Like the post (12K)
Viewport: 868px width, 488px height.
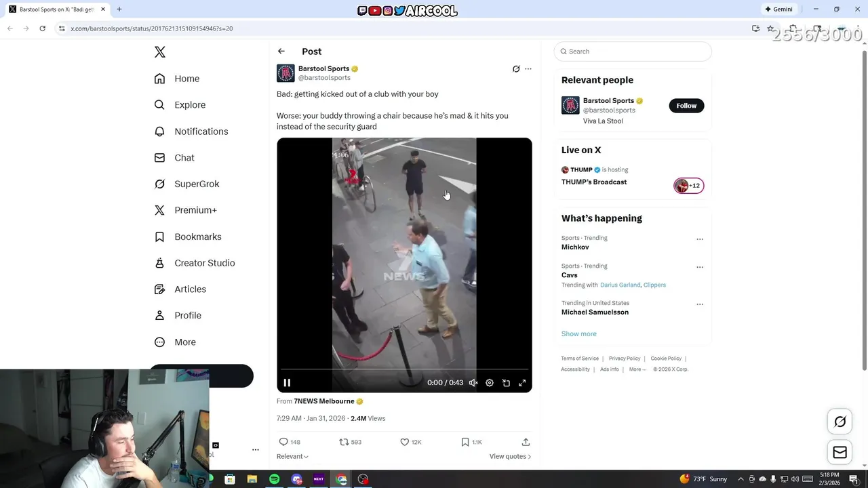click(411, 442)
